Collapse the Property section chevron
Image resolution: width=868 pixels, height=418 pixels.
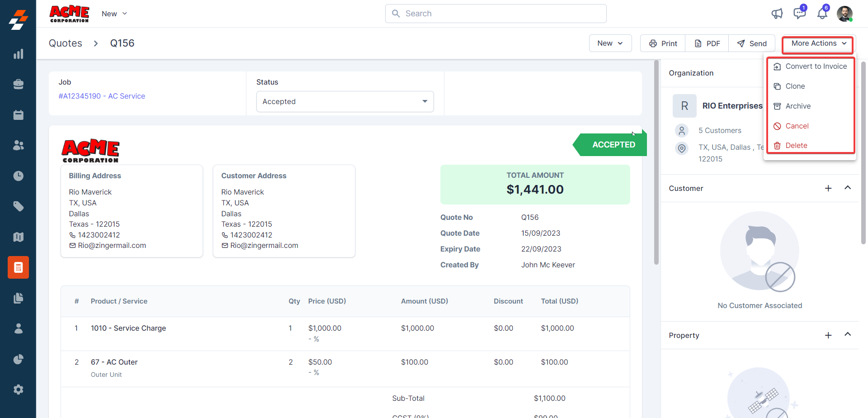(x=848, y=335)
